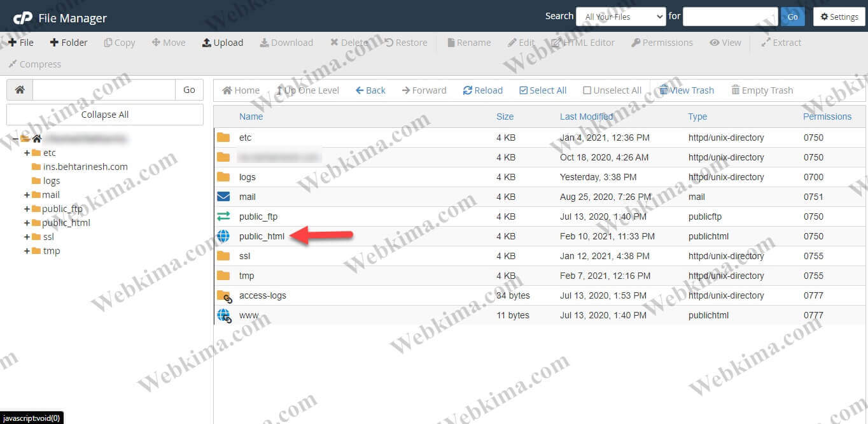Click the Go button beside search field

click(792, 17)
